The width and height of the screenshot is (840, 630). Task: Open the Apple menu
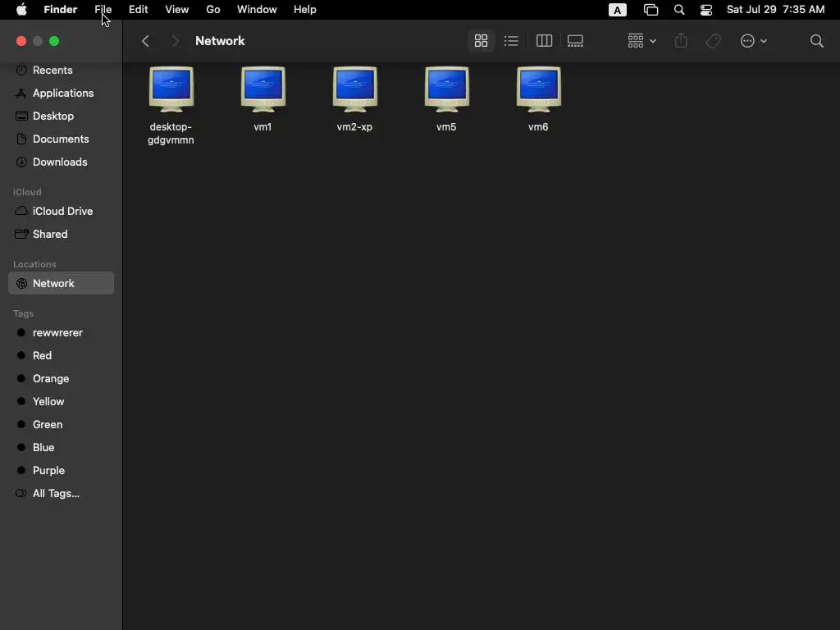(x=21, y=10)
